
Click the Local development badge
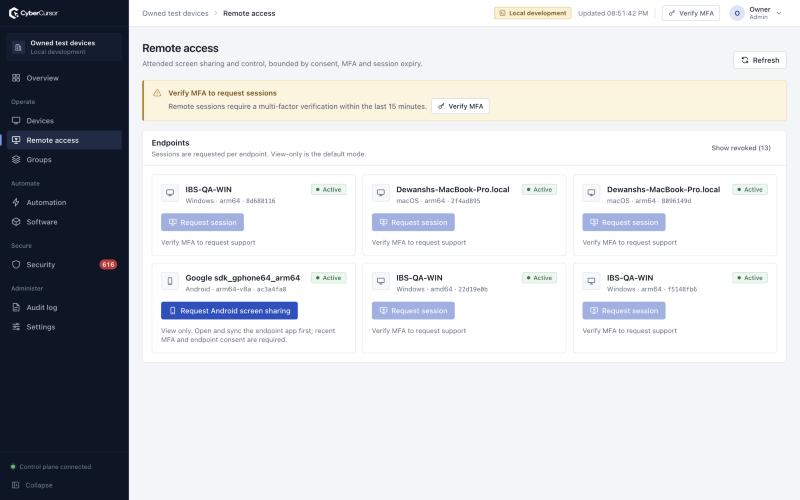coord(533,13)
